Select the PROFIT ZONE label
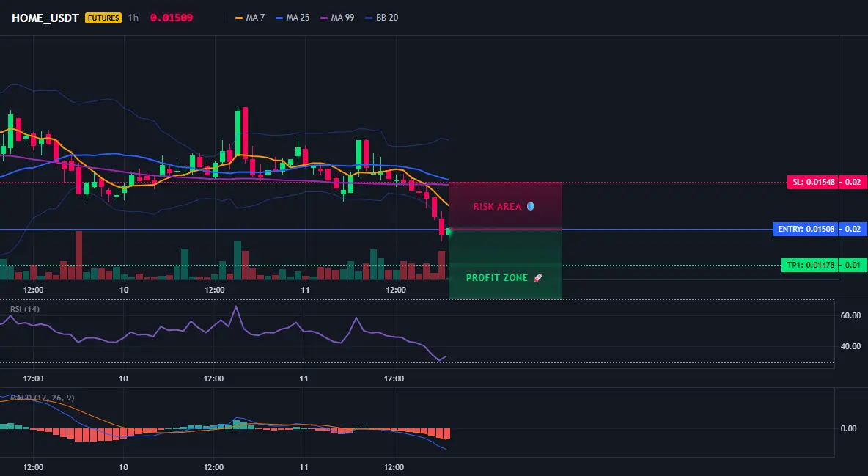This screenshot has height=476, width=868. [497, 278]
